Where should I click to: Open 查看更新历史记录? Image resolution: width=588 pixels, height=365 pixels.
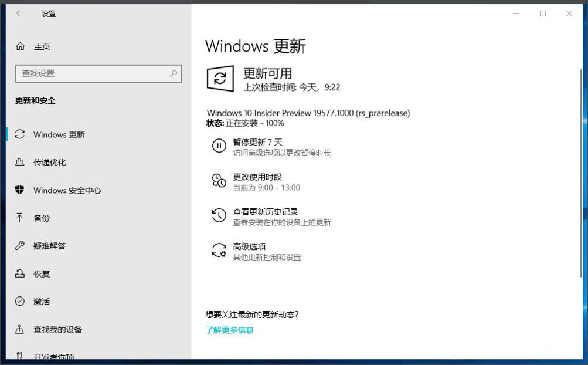(266, 212)
